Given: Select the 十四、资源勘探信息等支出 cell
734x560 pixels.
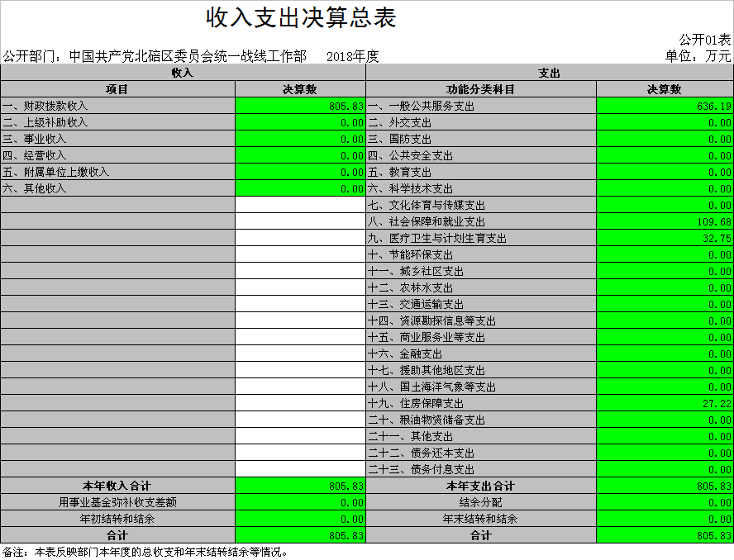Looking at the screenshot, I should point(481,320).
